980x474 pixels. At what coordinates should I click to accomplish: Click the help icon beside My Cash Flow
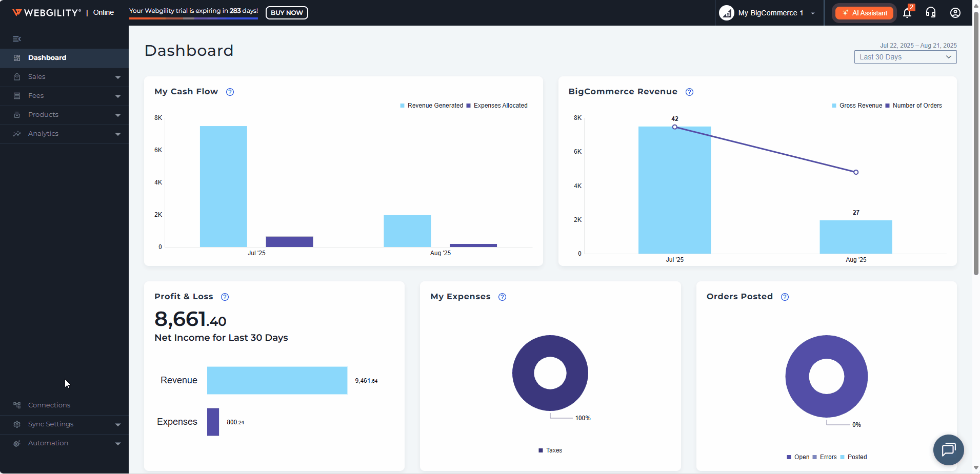(230, 92)
